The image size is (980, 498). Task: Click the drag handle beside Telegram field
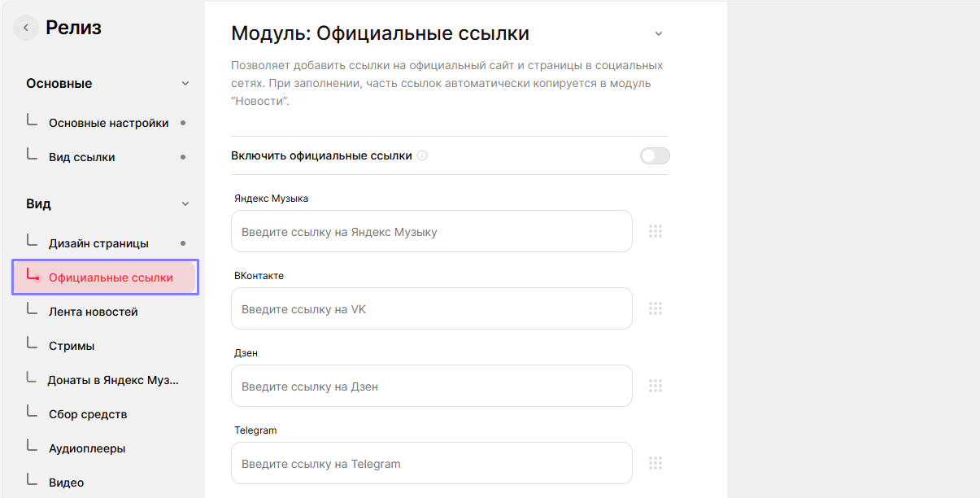coord(656,463)
